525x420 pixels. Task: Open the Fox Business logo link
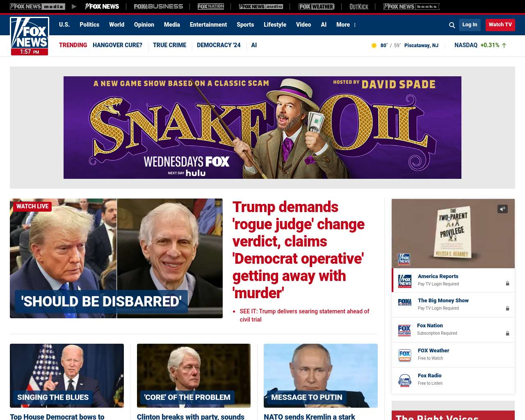click(158, 7)
